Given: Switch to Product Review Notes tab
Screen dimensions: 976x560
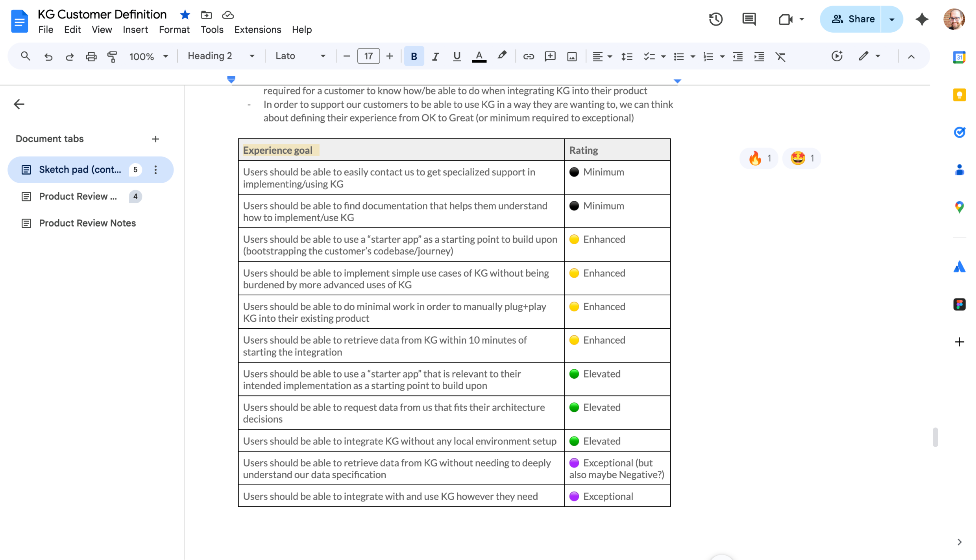Looking at the screenshot, I should tap(87, 223).
